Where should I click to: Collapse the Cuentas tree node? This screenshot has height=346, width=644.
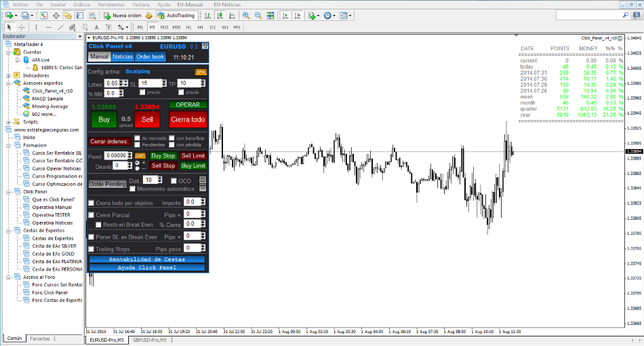[8, 52]
